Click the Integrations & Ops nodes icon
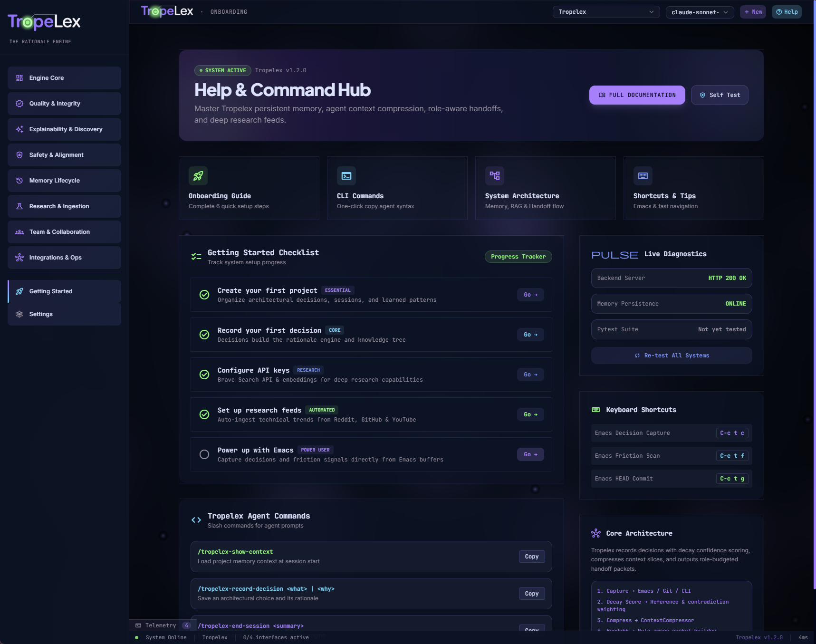This screenshot has width=816, height=644. [19, 258]
